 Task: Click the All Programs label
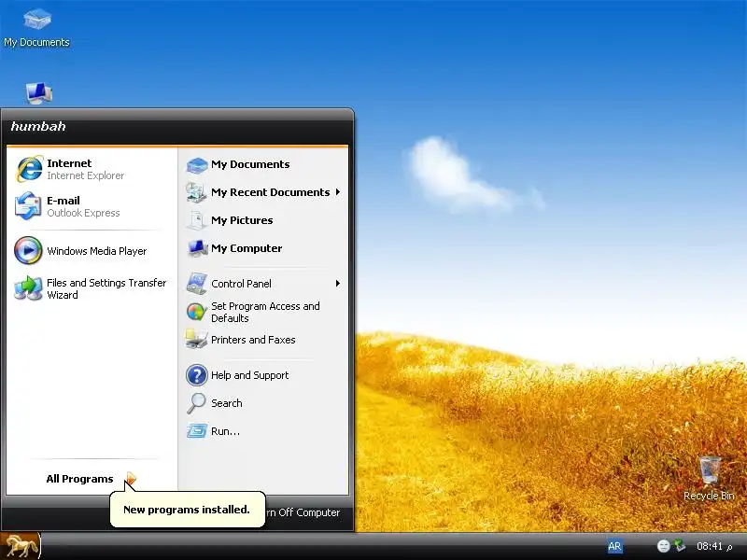79,479
